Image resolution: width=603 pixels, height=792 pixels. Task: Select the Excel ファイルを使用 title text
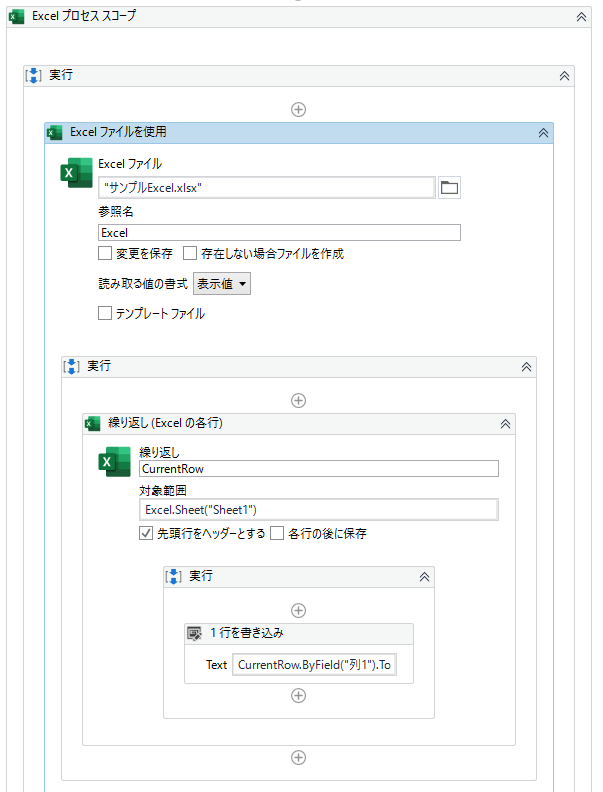coord(118,132)
